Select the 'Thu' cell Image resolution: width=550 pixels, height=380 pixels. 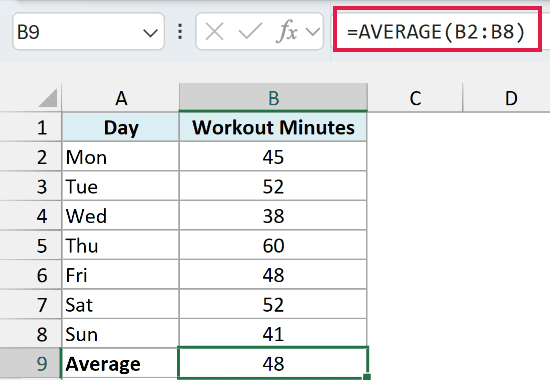click(121, 245)
